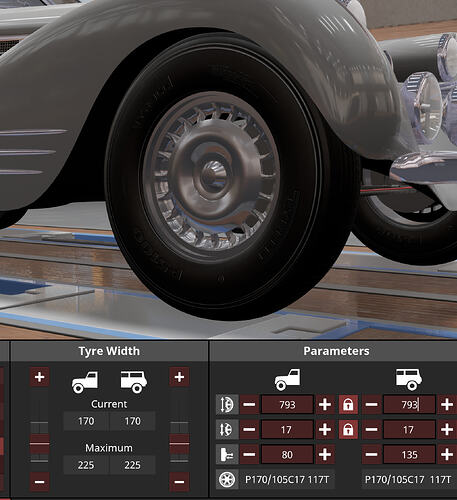The width and height of the screenshot is (457, 500).
Task: Click the front offset field showing 80
Action: click(x=287, y=454)
